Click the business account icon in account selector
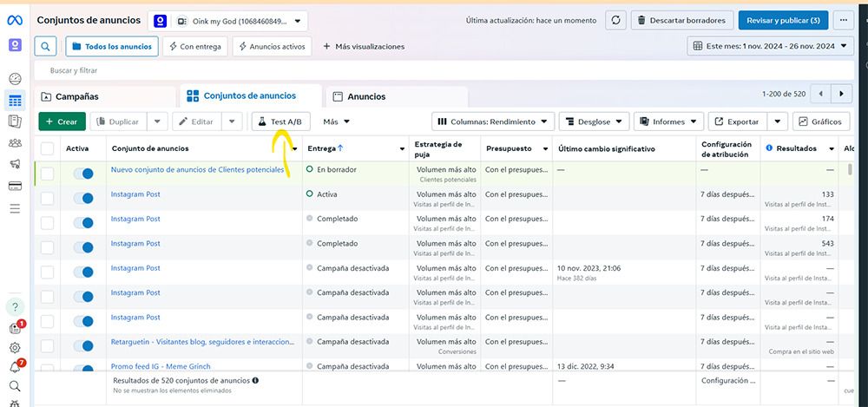This screenshot has height=407, width=868. pos(161,21)
